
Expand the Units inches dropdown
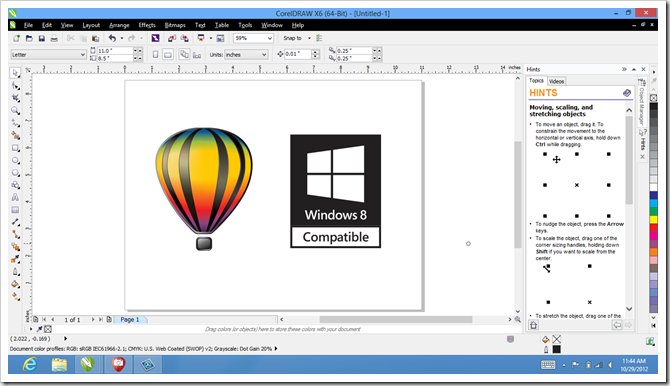coord(246,55)
